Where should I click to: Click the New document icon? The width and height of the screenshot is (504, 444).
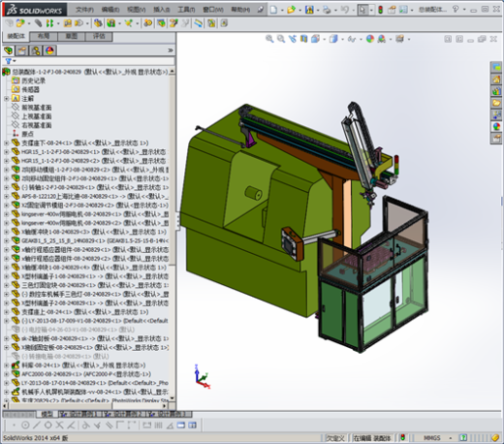[273, 10]
